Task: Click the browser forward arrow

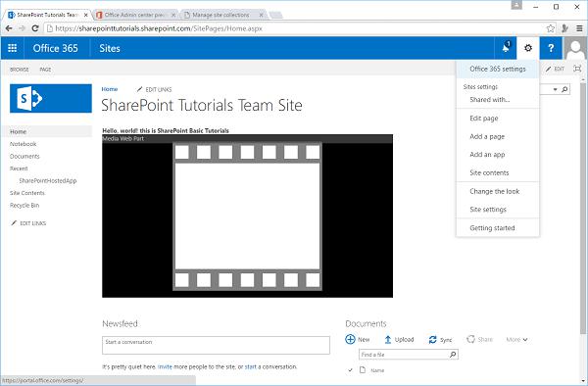Action: [x=22, y=28]
